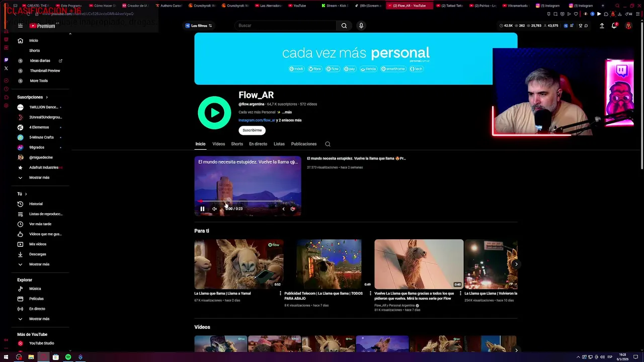
Task: Expand the Suscripciones section chevron
Action: click(47, 97)
